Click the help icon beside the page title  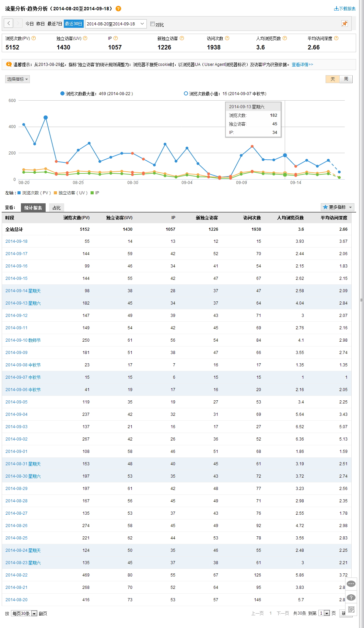[x=118, y=9]
